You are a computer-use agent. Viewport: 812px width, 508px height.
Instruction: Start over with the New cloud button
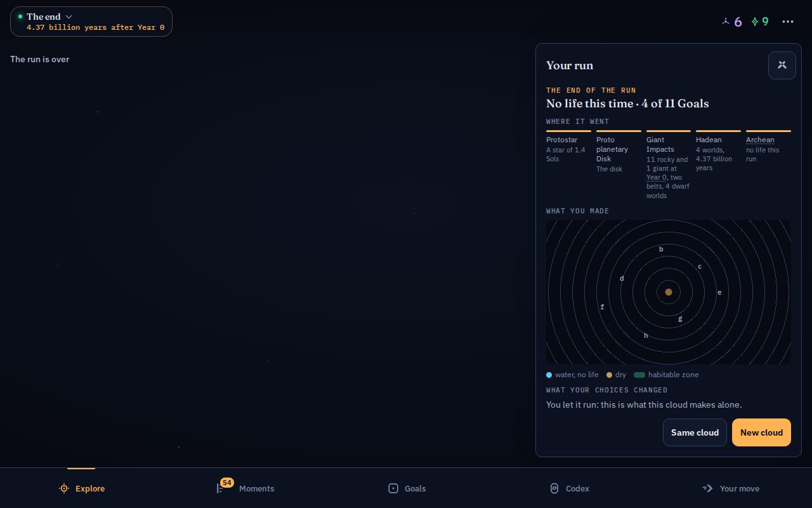point(761,432)
